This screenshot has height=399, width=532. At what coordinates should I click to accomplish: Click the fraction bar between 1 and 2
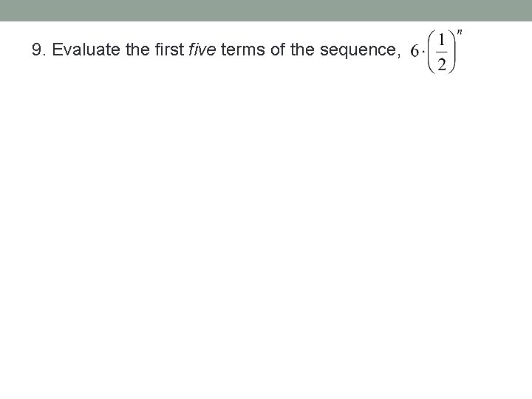point(442,52)
